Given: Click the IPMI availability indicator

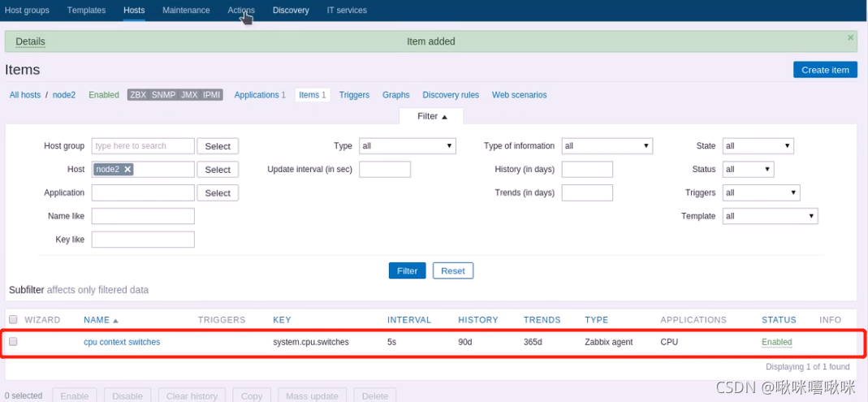Looking at the screenshot, I should pyautogui.click(x=211, y=95).
